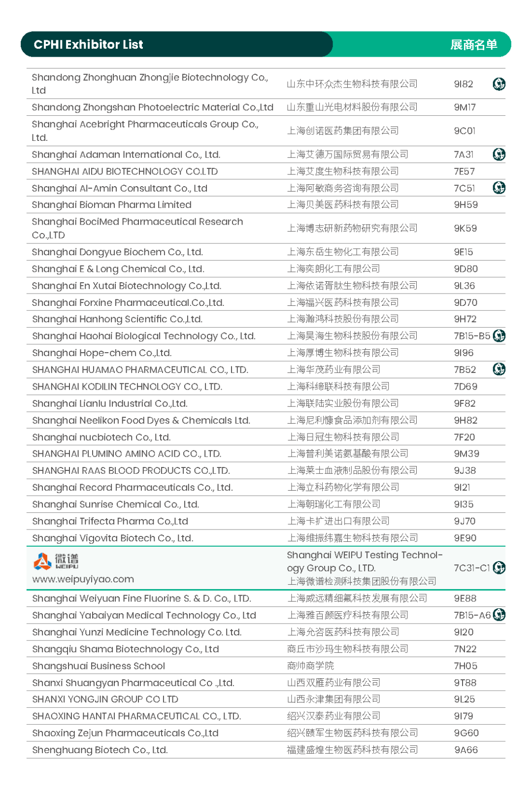532x798 pixels.
Task: Click Chinese name 上海创诺医药集团有限公司
Action: [343, 131]
